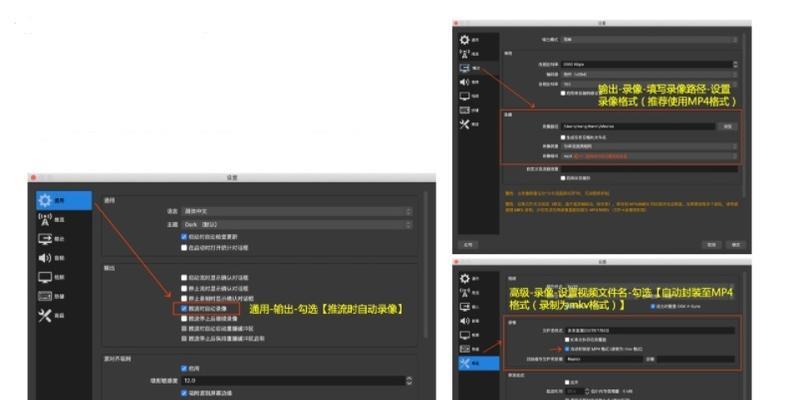
Task: Open output mode dropdown at Output window top
Action: click(x=649, y=39)
